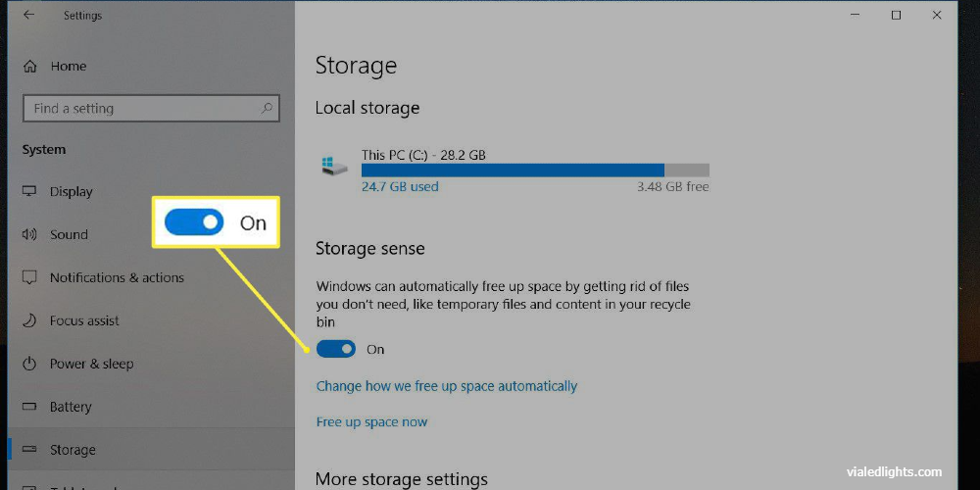The height and width of the screenshot is (490, 980).
Task: Click the This PC storage usage bar
Action: (x=535, y=170)
